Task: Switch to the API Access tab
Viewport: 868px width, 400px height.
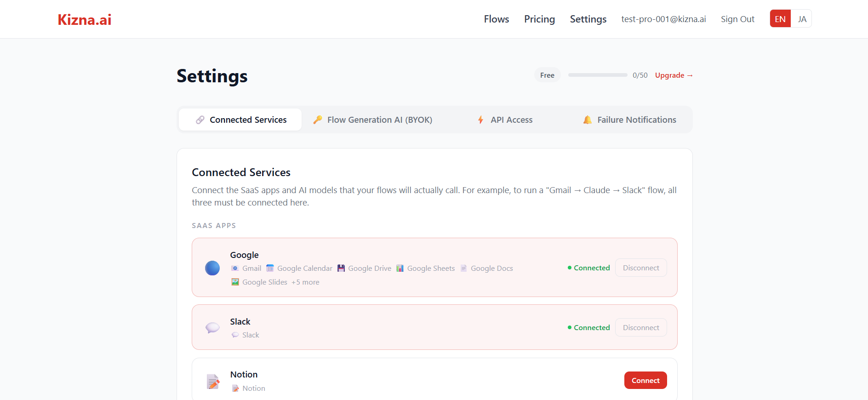Action: click(x=505, y=120)
